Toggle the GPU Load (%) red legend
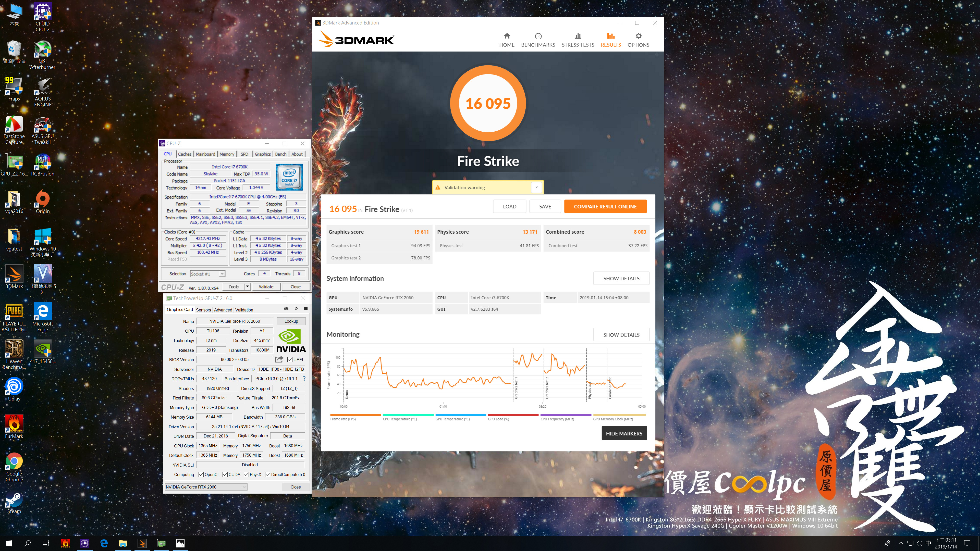The image size is (980, 551). 513,417
